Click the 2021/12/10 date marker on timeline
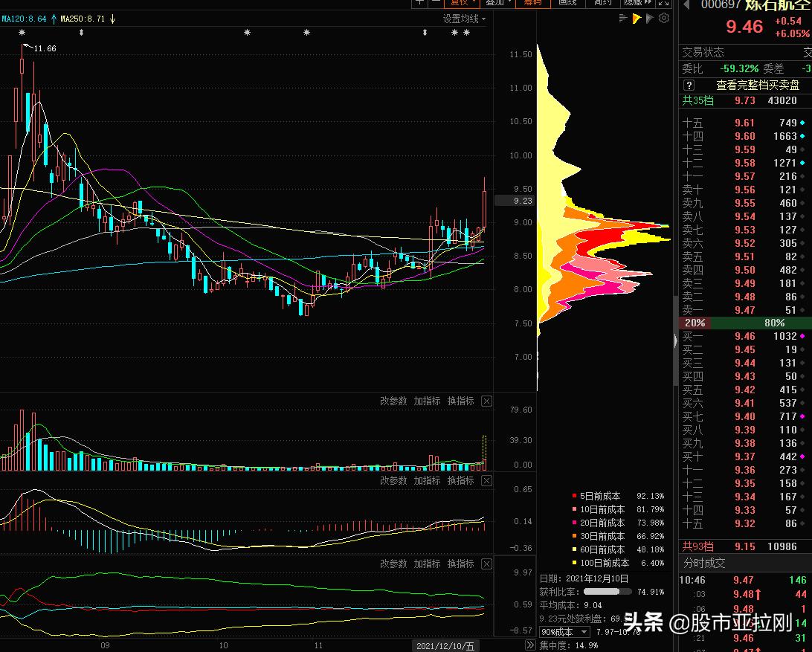 click(x=445, y=646)
